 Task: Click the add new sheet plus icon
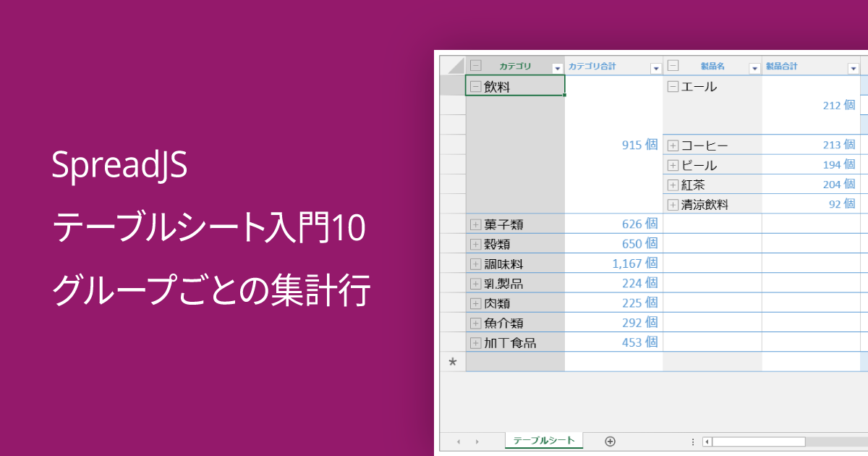click(x=610, y=442)
